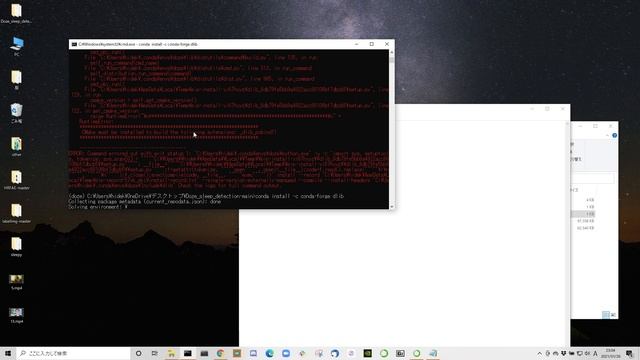Click the taskbar search box
The width and height of the screenshot is (640, 360).
[73, 353]
